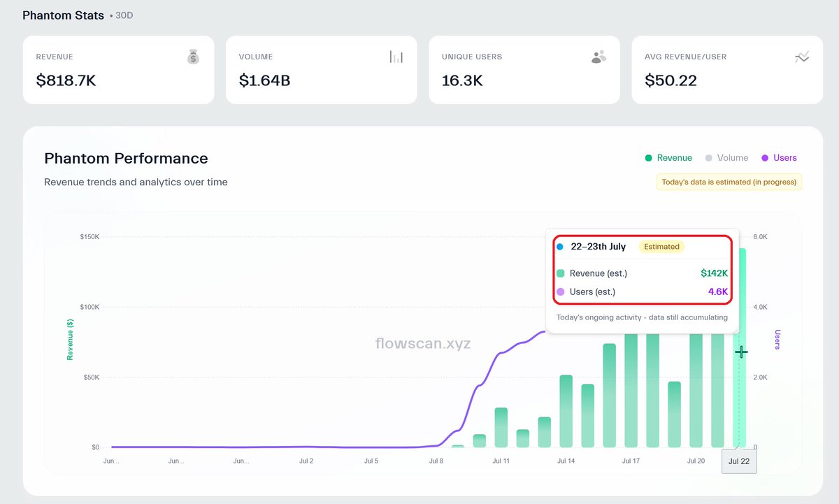The width and height of the screenshot is (839, 504).
Task: Click the Jul 14 revenue bar
Action: point(566,411)
